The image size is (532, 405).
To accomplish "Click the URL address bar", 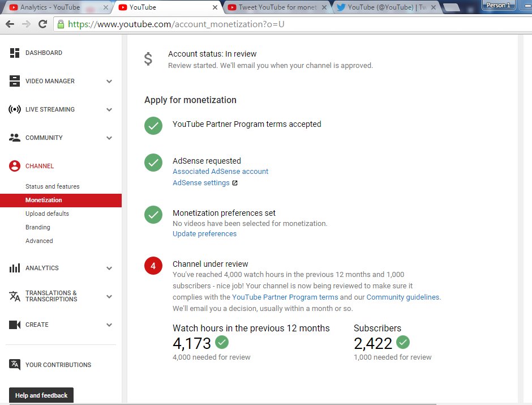I will coord(292,24).
